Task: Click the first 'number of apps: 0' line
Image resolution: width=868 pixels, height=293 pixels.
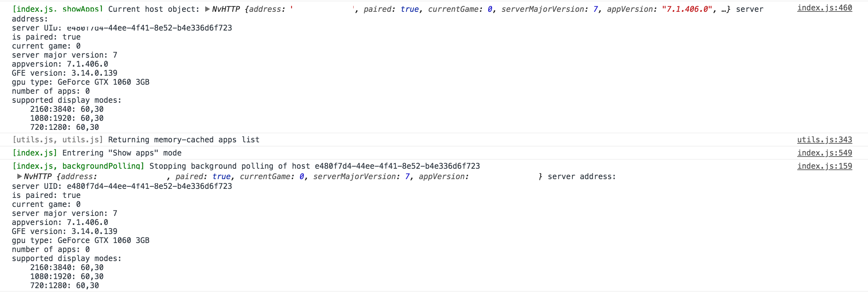Action: [51, 91]
